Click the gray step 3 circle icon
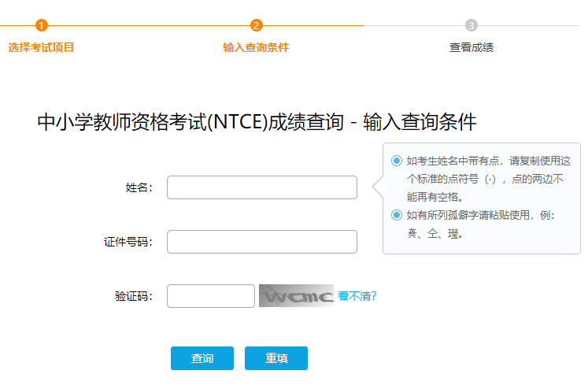The image size is (588, 389). point(471,25)
